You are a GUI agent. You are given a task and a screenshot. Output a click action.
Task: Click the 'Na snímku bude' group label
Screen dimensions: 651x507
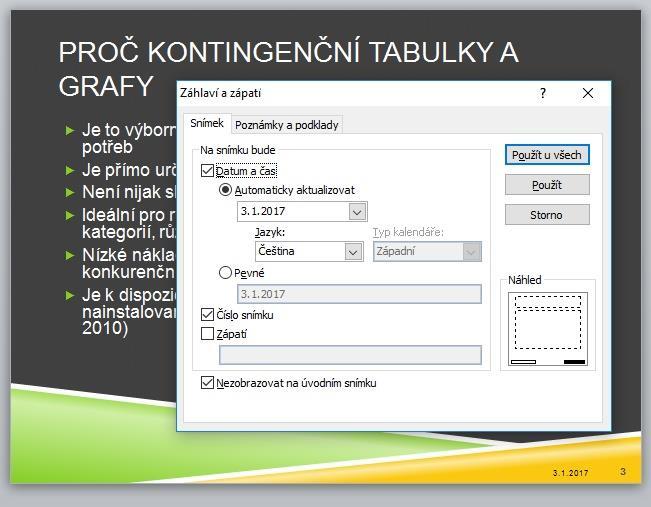click(x=237, y=150)
